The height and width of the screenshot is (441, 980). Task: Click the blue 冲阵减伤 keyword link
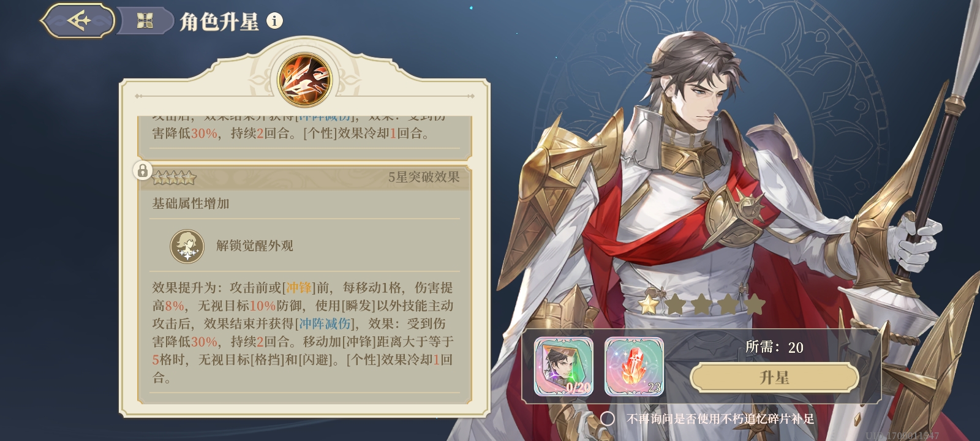tap(325, 323)
